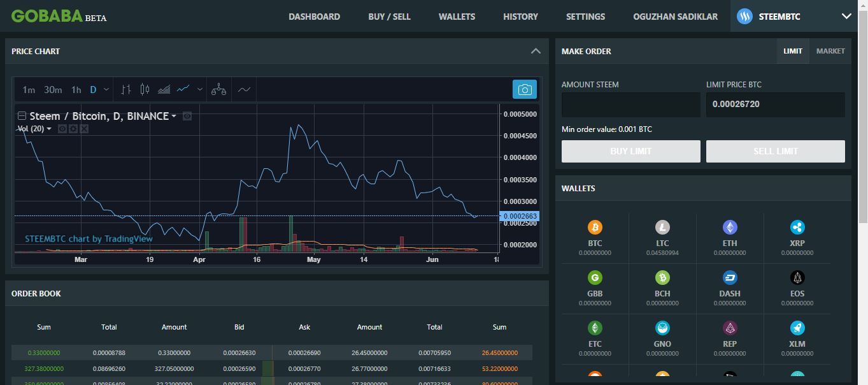Open the Compare symbols scales icon
The height and width of the screenshot is (385, 868).
point(218,90)
